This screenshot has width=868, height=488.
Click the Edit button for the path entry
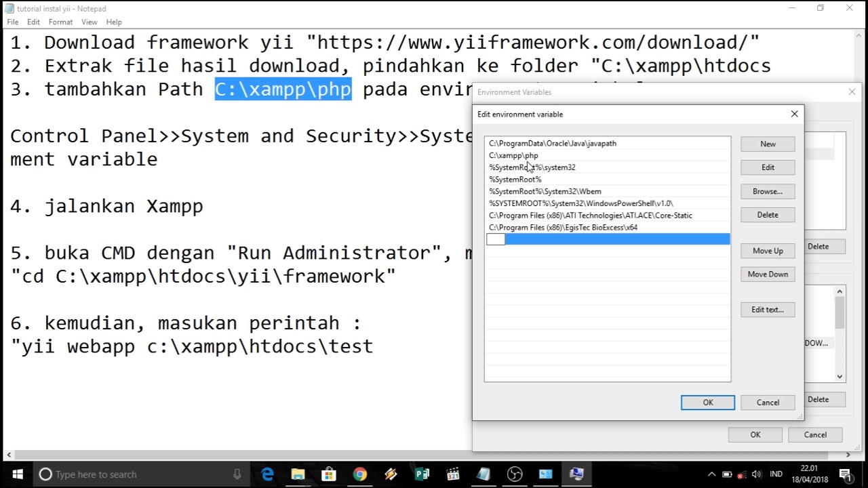[x=768, y=167]
